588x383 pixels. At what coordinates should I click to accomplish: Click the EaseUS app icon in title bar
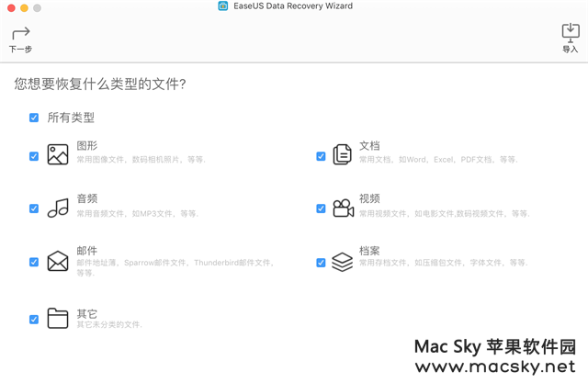tap(223, 6)
